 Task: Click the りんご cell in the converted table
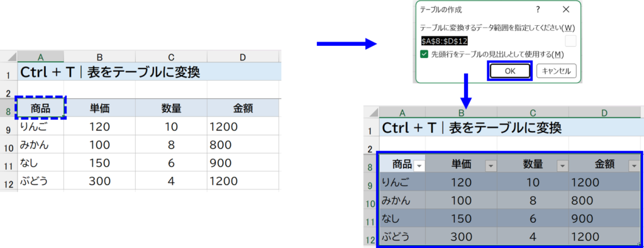point(402,182)
